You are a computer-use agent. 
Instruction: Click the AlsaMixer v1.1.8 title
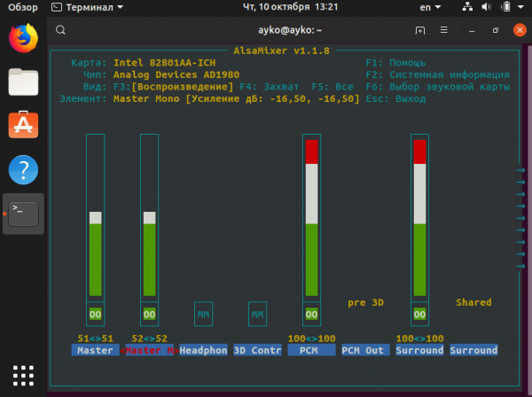coord(281,51)
